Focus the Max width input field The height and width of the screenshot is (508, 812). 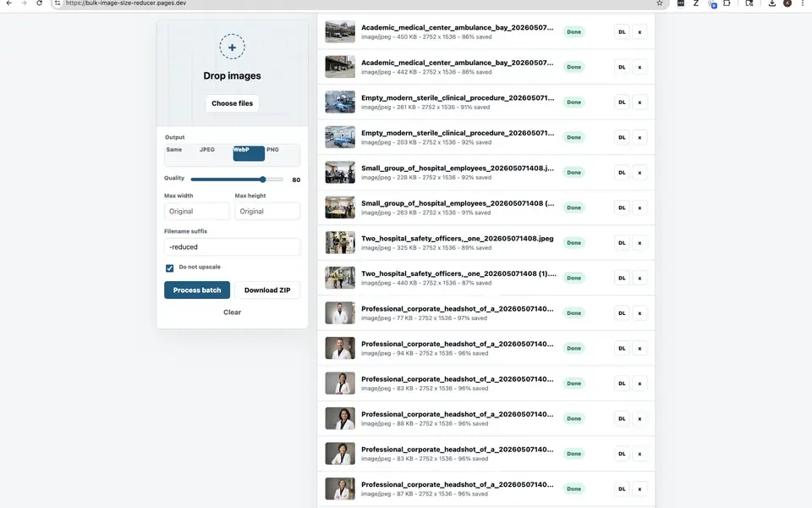tap(197, 212)
